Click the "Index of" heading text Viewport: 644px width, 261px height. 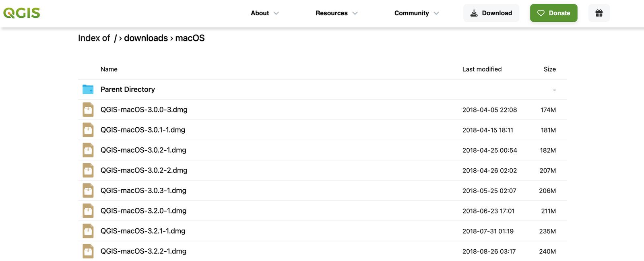[94, 38]
